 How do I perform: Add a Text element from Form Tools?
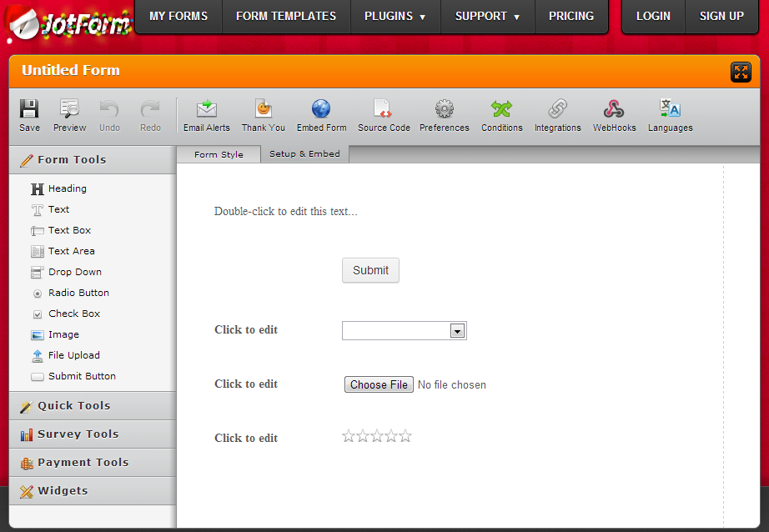[x=50, y=210]
